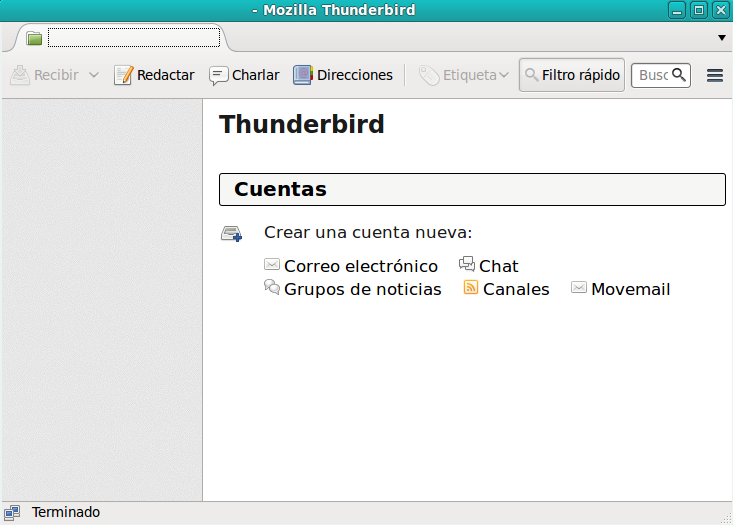Viewport: 733px width, 525px height.
Task: Click the Filtro rápido magnifier icon
Action: (x=532, y=75)
